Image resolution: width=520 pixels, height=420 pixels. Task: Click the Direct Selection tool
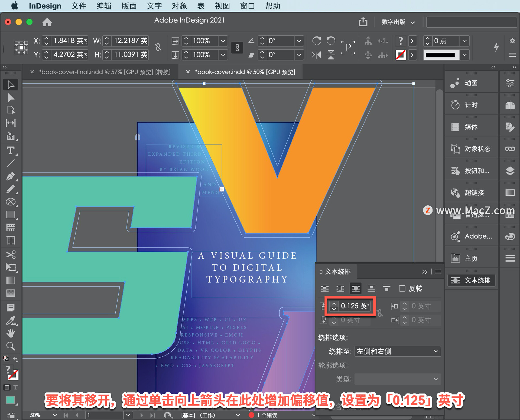pyautogui.click(x=11, y=98)
